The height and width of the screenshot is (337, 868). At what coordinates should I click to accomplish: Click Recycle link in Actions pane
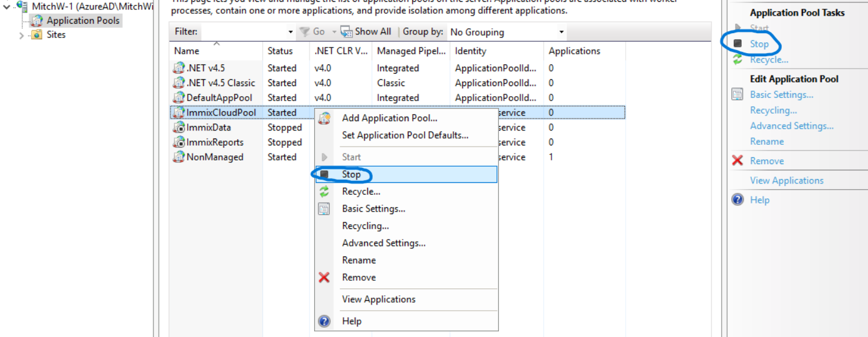769,60
